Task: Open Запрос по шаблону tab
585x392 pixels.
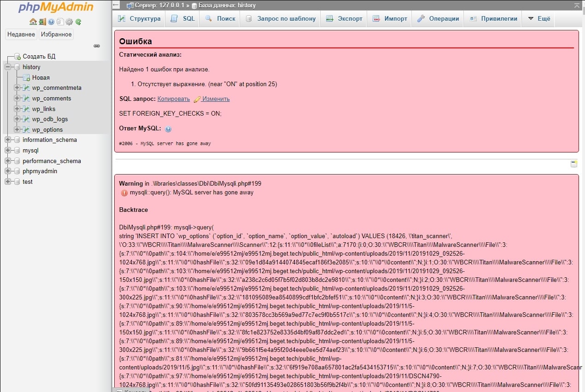Action: (281, 18)
